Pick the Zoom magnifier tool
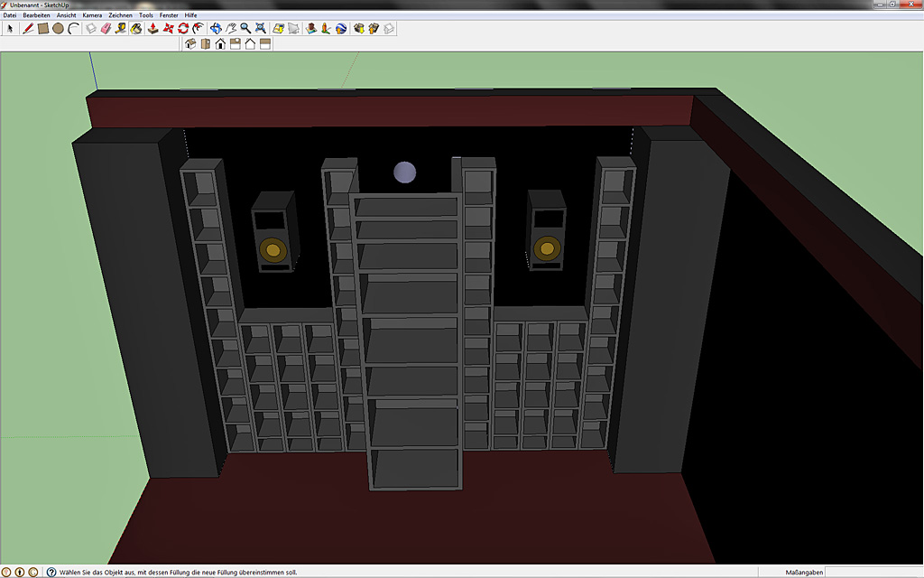 [x=245, y=29]
